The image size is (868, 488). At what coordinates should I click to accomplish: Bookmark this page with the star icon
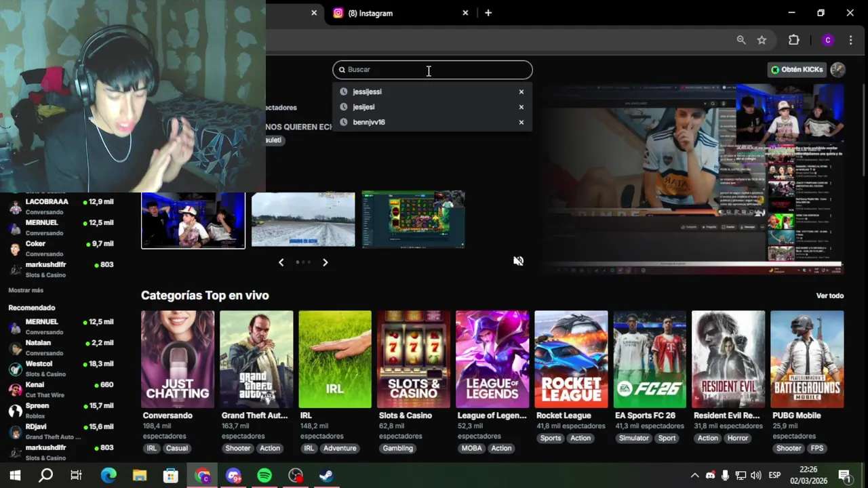(762, 40)
